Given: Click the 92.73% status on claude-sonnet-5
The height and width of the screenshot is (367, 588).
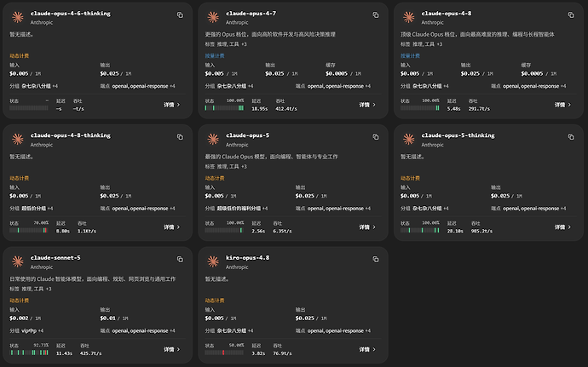Looking at the screenshot, I should pos(41,345).
